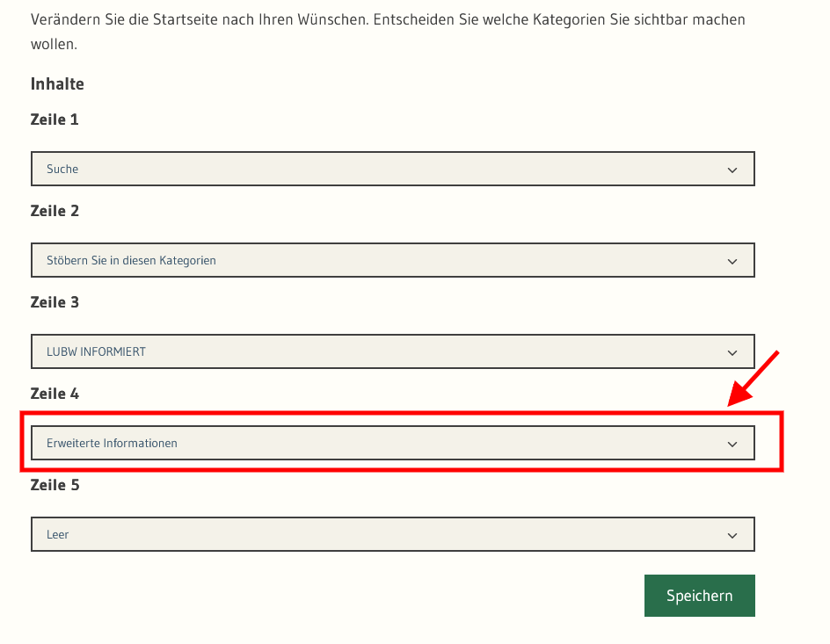Click the chevron next to LUBW INFORMIERT
The width and height of the screenshot is (830, 644).
(x=732, y=351)
